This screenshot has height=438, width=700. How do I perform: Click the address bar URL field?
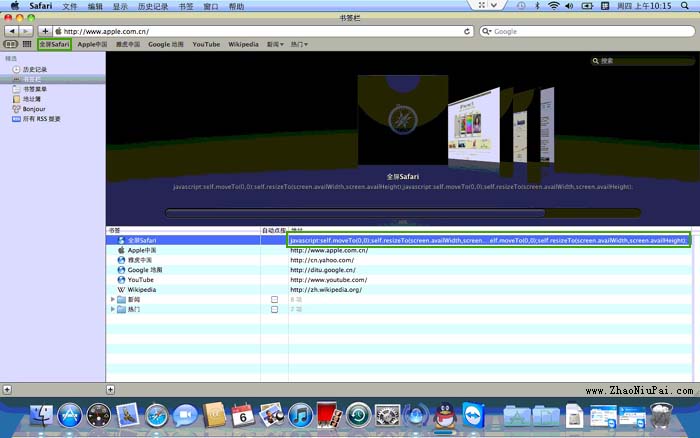coord(263,31)
